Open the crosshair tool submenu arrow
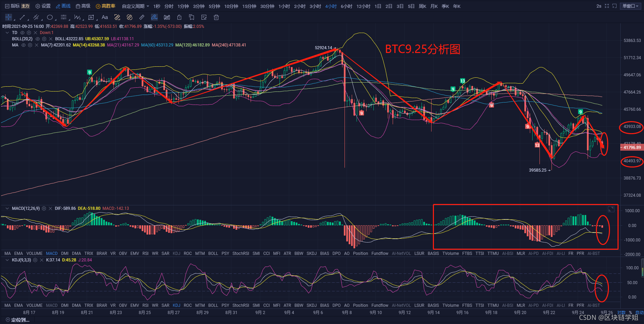Screen dimensions: 644x324 pyautogui.click(x=14, y=20)
